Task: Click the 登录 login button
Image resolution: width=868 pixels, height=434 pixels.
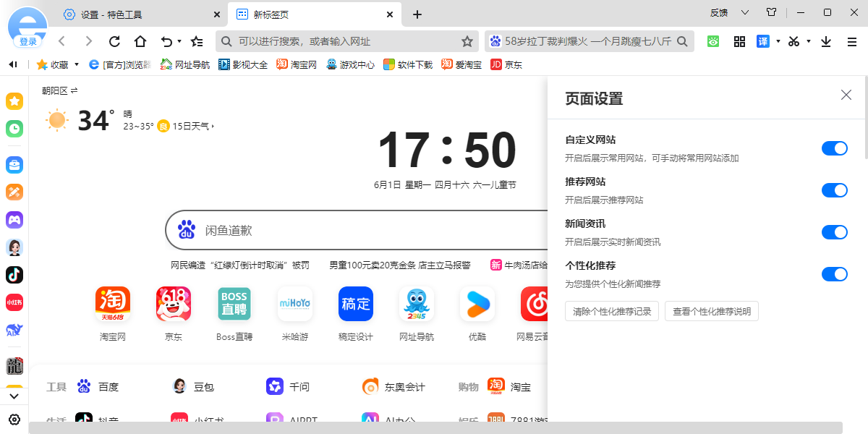Action: tap(28, 41)
